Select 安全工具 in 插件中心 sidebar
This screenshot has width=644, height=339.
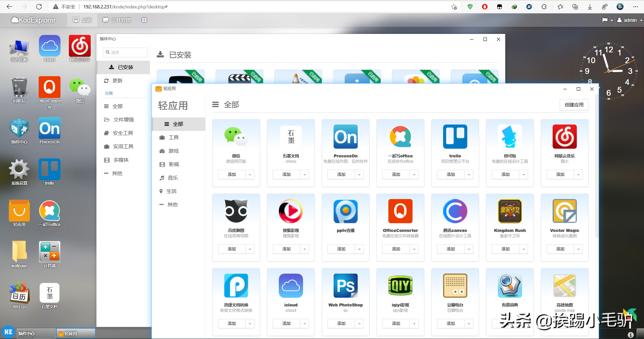[x=123, y=133]
